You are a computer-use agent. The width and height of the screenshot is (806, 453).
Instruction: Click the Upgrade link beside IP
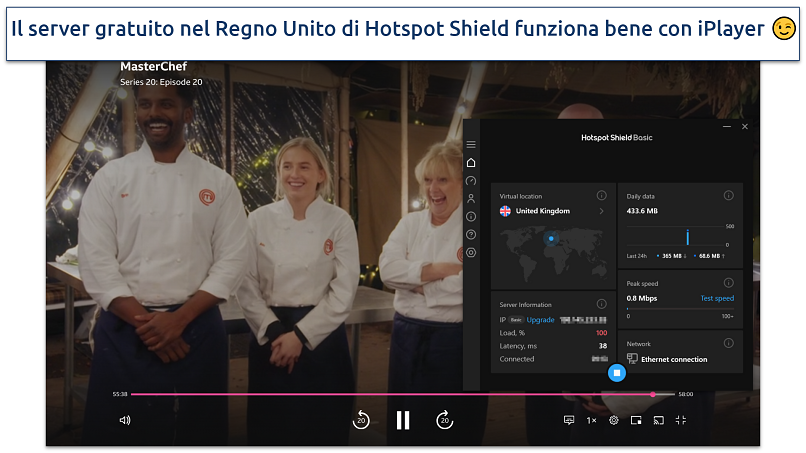[541, 320]
